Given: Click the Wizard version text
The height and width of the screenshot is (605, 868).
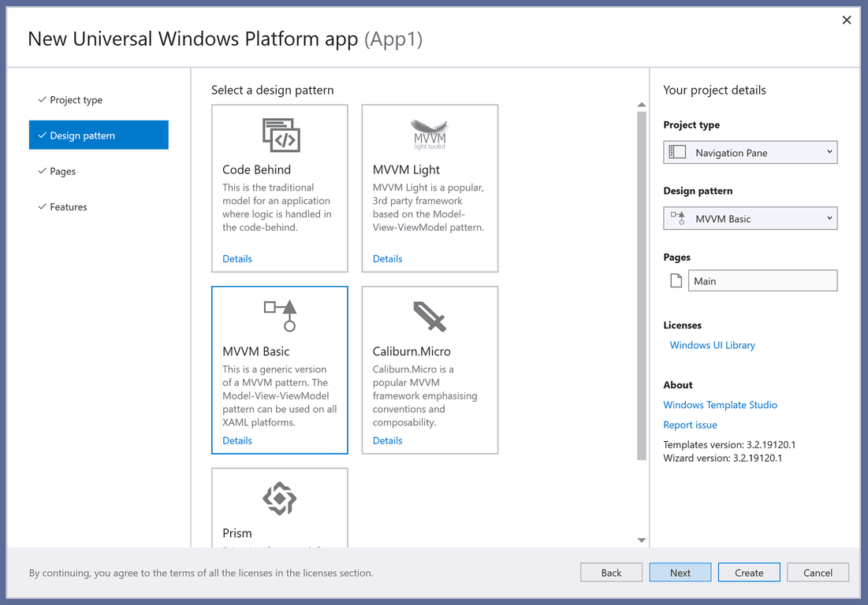Looking at the screenshot, I should click(x=722, y=458).
